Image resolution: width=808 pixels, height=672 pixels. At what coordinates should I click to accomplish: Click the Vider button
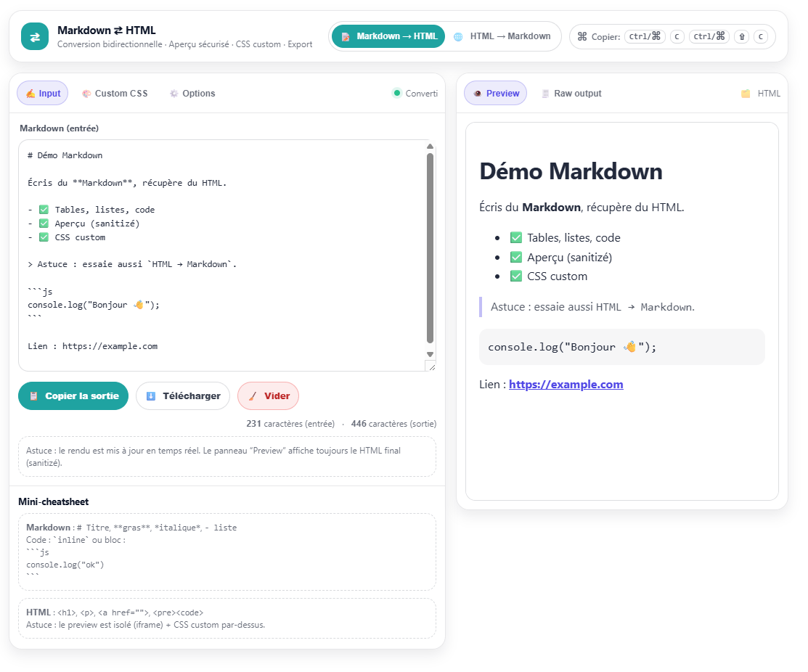click(x=268, y=396)
